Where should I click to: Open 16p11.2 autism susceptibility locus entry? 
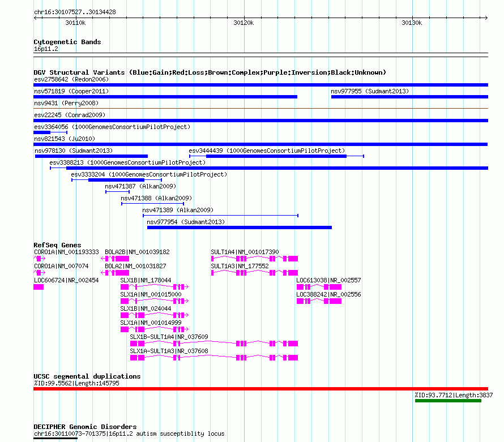coord(129,434)
